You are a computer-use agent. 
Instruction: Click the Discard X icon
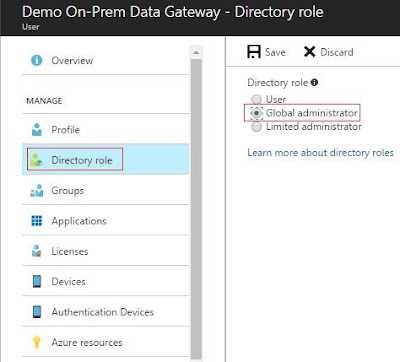309,52
